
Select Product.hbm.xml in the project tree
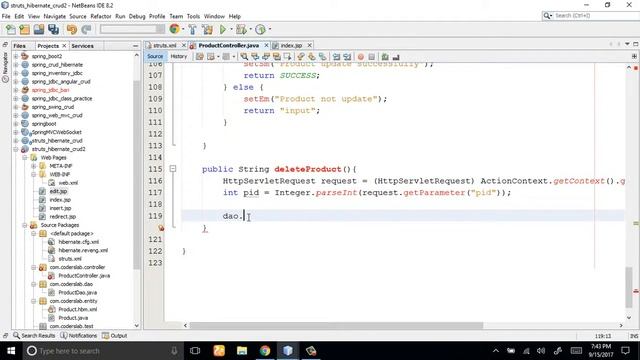[x=78, y=309]
